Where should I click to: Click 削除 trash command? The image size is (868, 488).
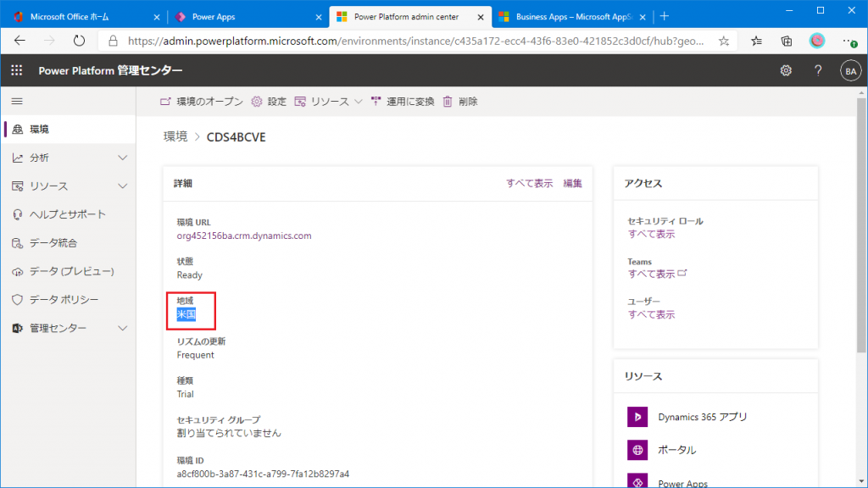(460, 102)
